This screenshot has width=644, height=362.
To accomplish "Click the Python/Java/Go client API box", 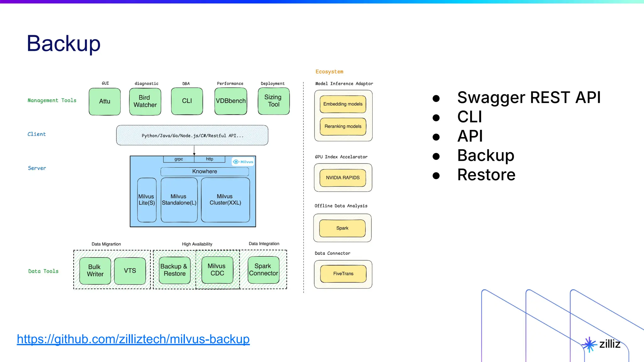I will coord(192,135).
